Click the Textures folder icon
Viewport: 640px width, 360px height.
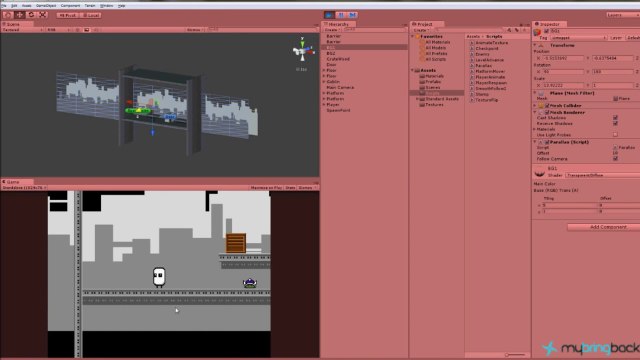pos(422,104)
